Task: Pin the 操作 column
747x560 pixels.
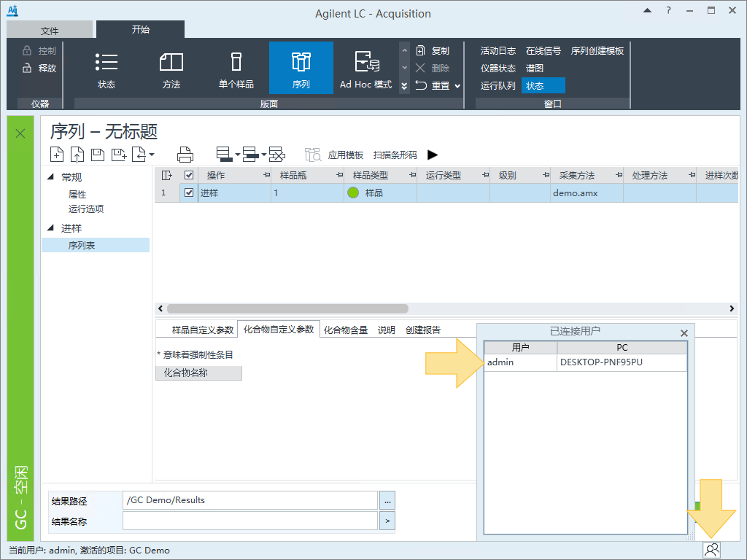Action: pos(266,175)
